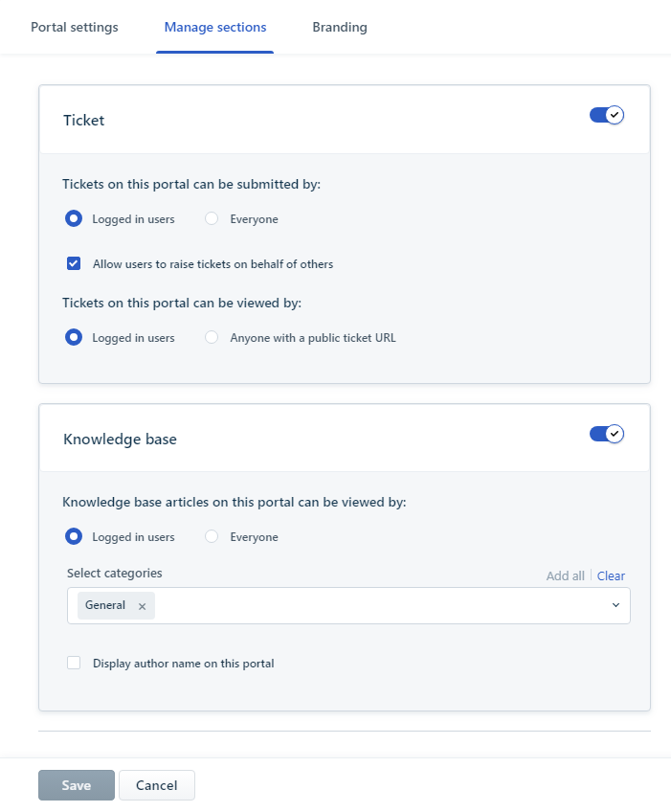Choose Everyone for knowledge base viewing
The image size is (671, 812).
tap(212, 537)
